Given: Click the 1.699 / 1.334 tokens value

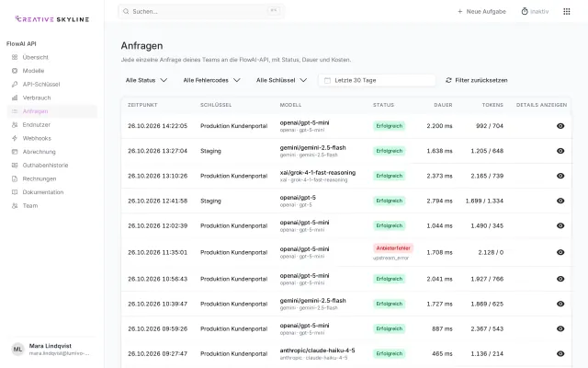Looking at the screenshot, I should pos(484,201).
